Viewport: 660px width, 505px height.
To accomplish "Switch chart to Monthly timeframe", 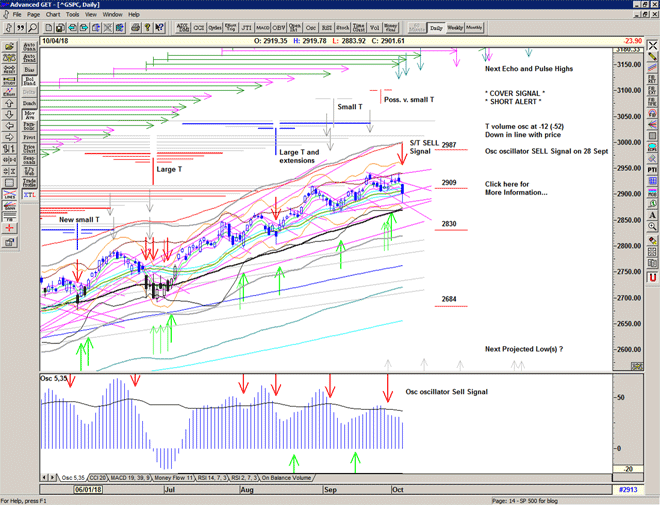I will (x=474, y=28).
